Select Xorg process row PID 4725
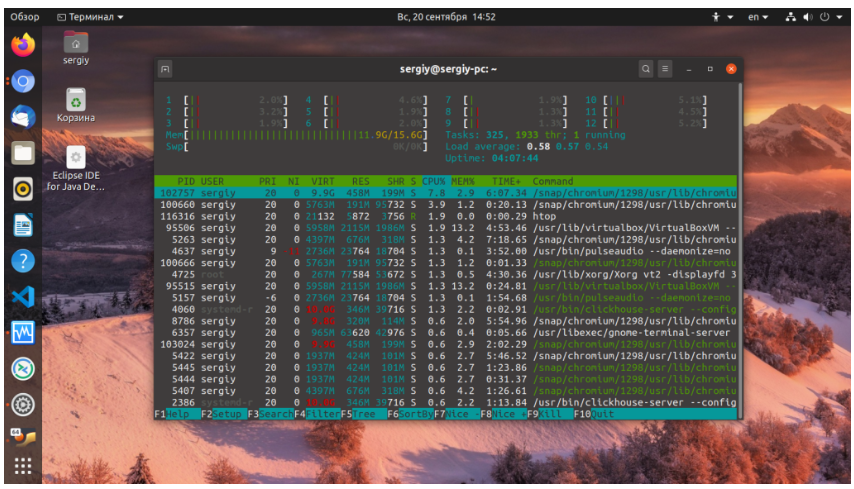The width and height of the screenshot is (854, 489). pos(446,274)
